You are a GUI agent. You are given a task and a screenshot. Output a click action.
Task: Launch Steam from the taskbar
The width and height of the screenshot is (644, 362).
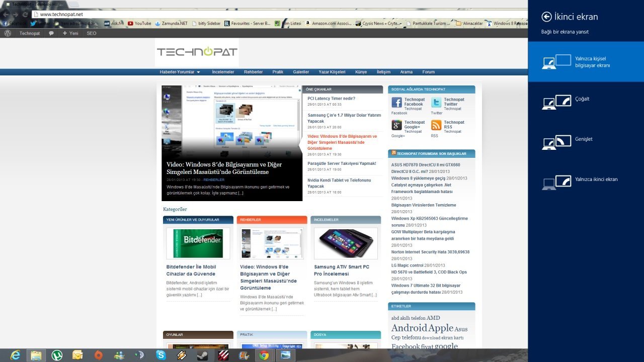point(202,355)
